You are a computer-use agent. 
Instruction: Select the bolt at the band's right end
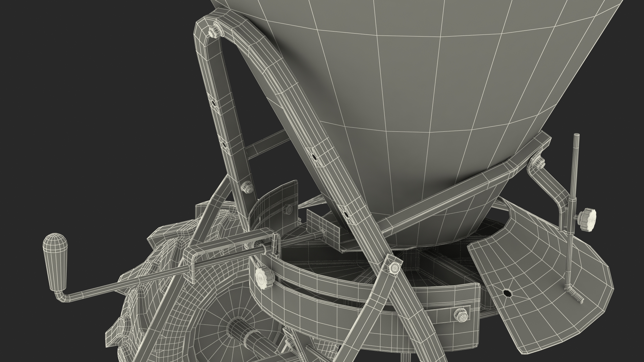coord(461,315)
